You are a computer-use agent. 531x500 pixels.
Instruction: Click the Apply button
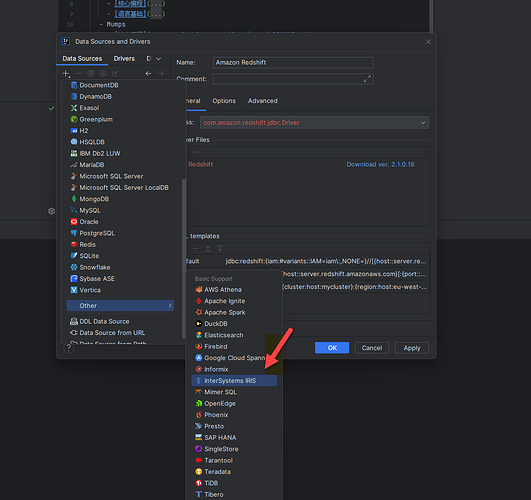pos(411,348)
